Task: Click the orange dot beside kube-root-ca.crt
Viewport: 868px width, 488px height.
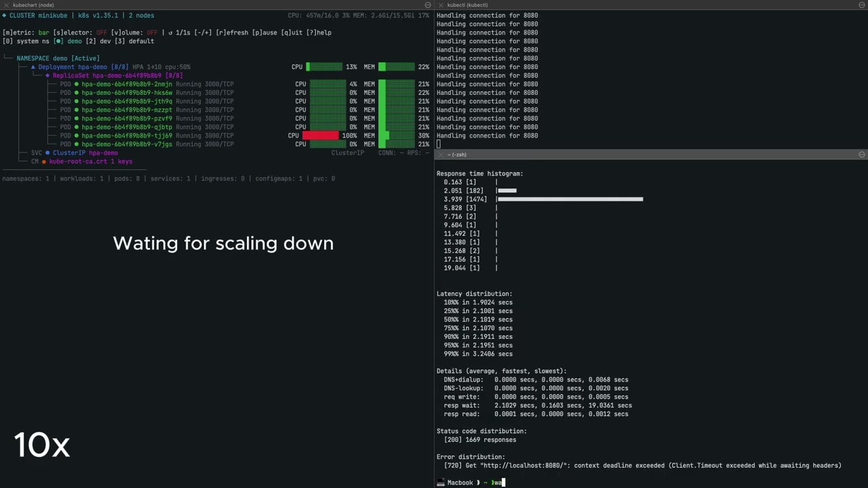Action: point(44,162)
